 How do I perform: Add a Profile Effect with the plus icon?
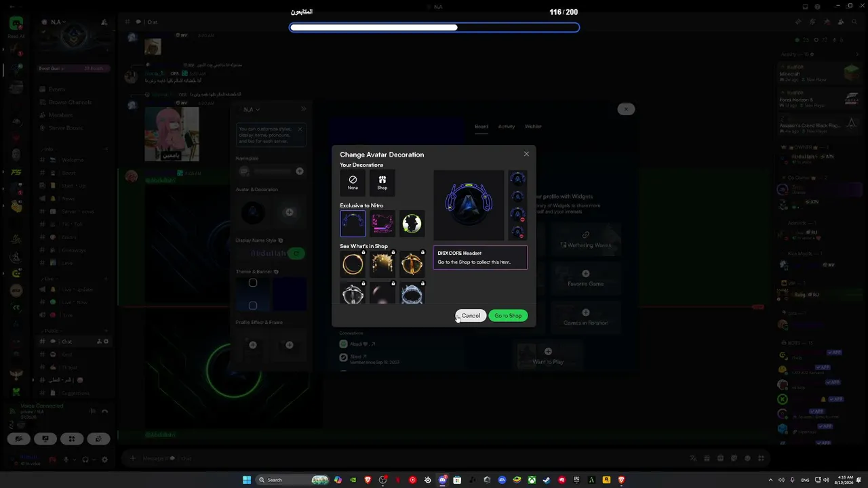253,345
